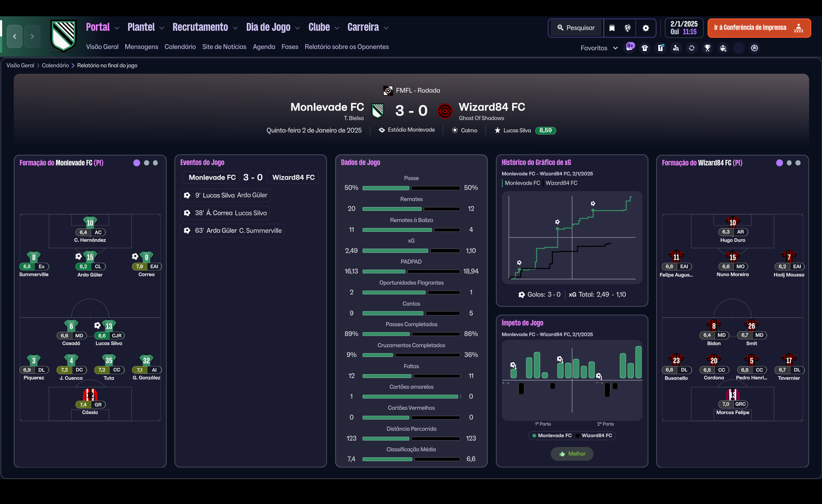This screenshot has height=504, width=822.
Task: Open the Relatório sobre os Oponentes tab
Action: (x=347, y=47)
